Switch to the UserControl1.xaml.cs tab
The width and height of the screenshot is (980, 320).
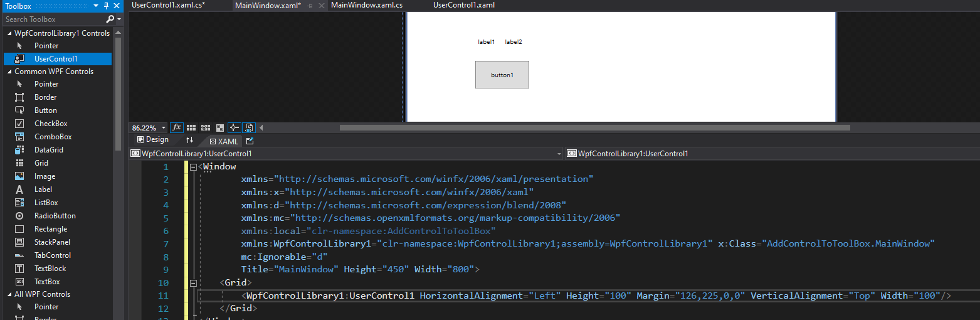coord(169,5)
